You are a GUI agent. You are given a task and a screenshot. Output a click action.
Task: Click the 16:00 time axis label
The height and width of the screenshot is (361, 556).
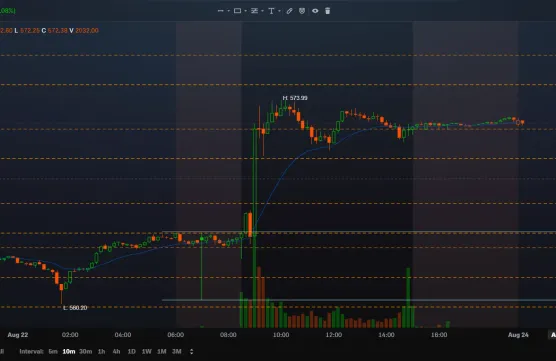439,335
